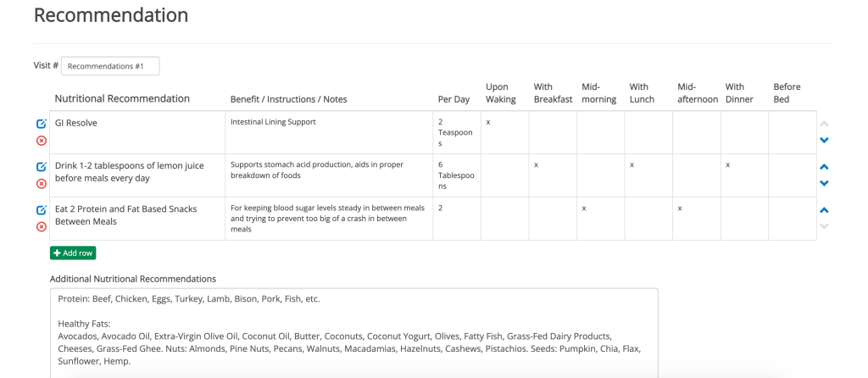Edit the lemon juice recommendation row
The width and height of the screenshot is (868, 378).
pos(42,167)
